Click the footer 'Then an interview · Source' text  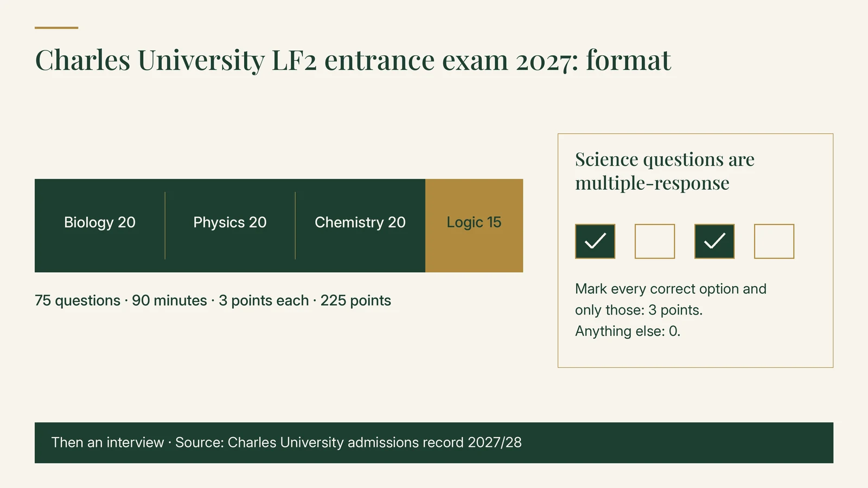286,442
